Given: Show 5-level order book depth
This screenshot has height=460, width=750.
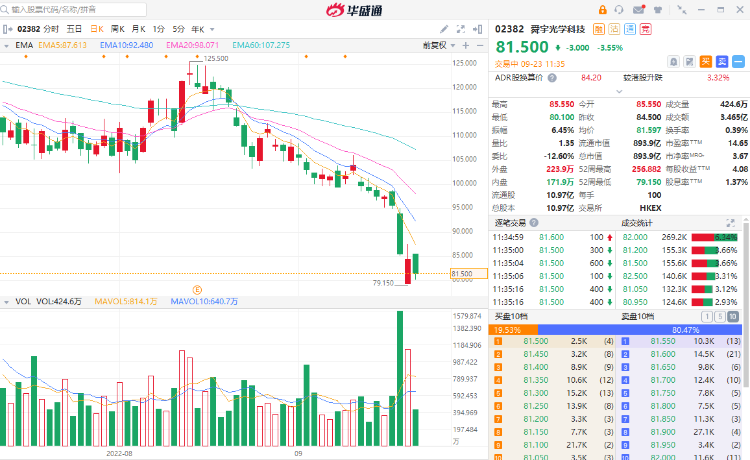Looking at the screenshot, I should coord(719,317).
